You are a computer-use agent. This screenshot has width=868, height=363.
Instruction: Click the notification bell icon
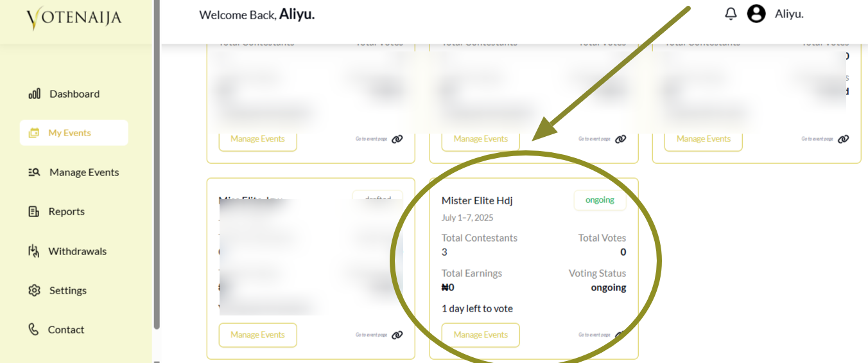tap(731, 13)
